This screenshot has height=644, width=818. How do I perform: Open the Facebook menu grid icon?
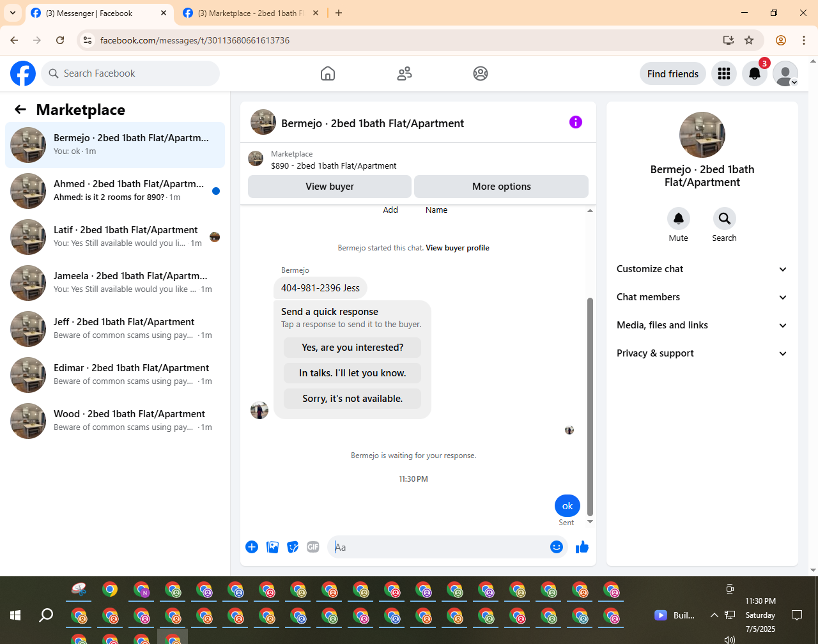pyautogui.click(x=724, y=73)
